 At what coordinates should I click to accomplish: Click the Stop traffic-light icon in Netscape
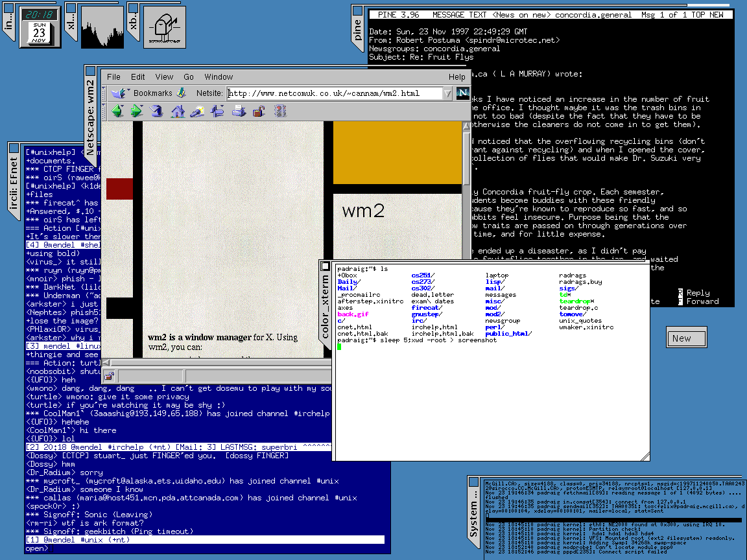tap(280, 111)
